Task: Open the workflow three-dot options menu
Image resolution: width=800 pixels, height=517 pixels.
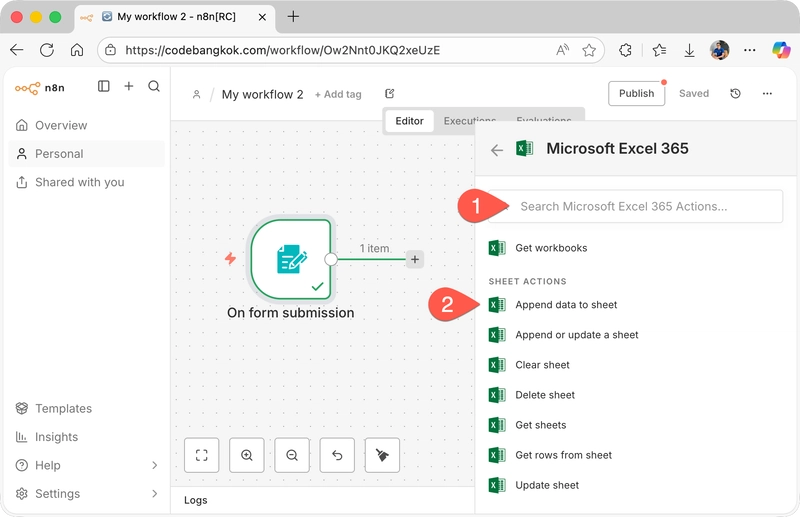Action: [x=767, y=94]
